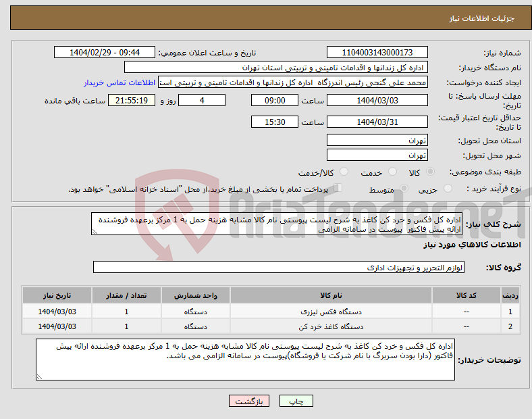The width and height of the screenshot is (532, 419).
Task: Click the توضیحات خریدار text area
Action: (x=245, y=360)
